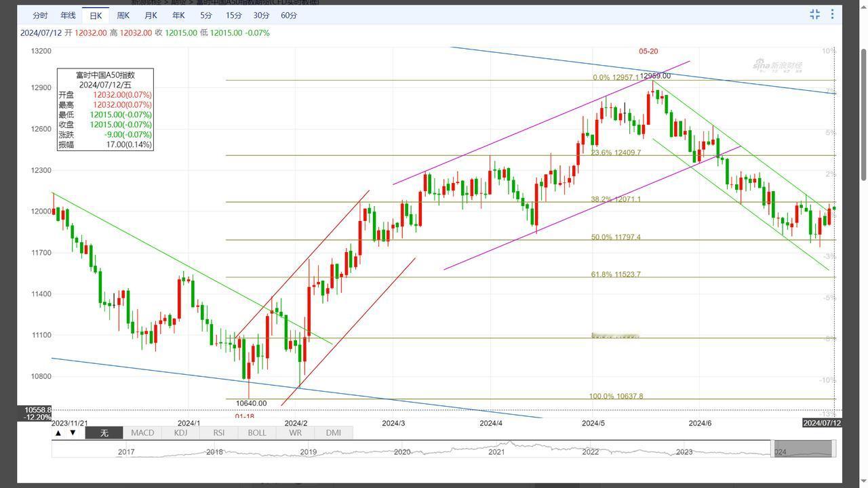Enable MACD indicator
868x488 pixels.
click(x=142, y=432)
